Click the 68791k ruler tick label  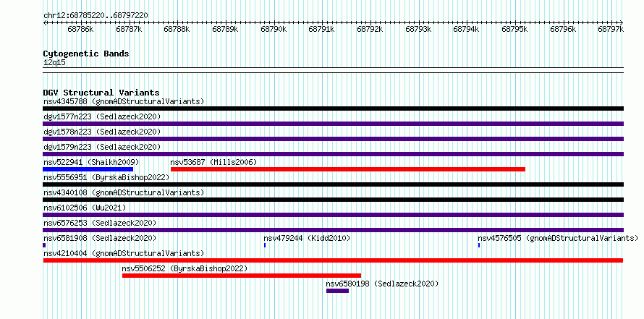(x=322, y=29)
